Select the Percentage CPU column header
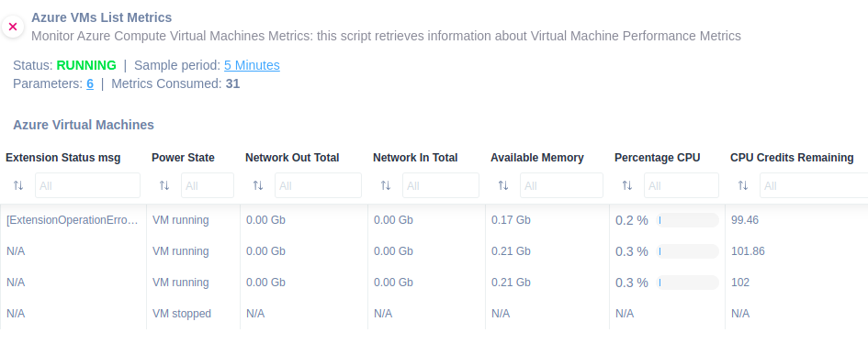Viewport: 868px width, 344px height. (x=657, y=158)
